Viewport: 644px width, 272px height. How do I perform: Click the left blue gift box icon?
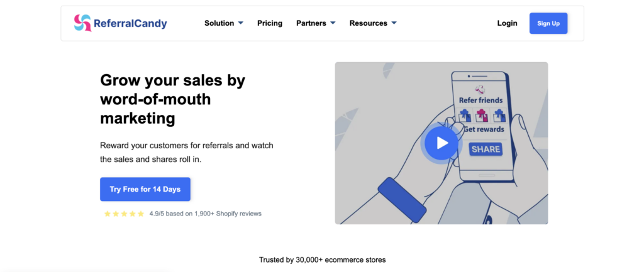[464, 116]
